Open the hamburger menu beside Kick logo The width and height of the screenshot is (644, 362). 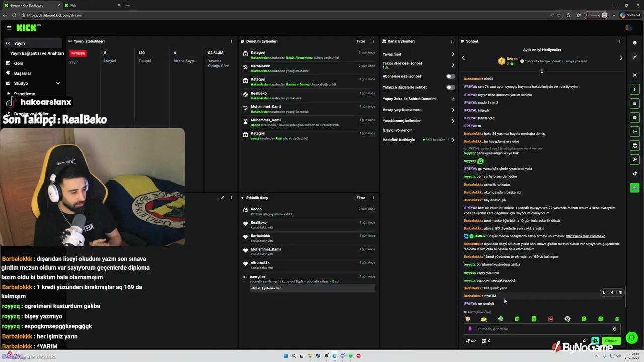coord(9,28)
